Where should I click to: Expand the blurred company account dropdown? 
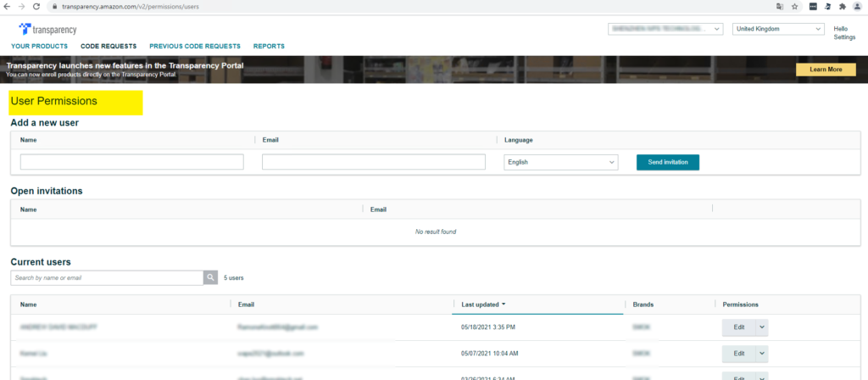tap(665, 29)
